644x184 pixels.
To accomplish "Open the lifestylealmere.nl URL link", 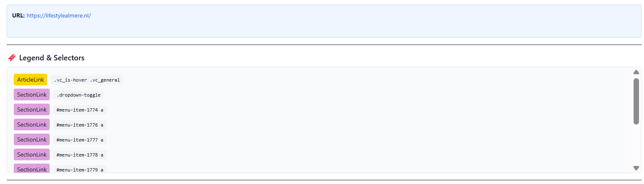I will [x=59, y=16].
